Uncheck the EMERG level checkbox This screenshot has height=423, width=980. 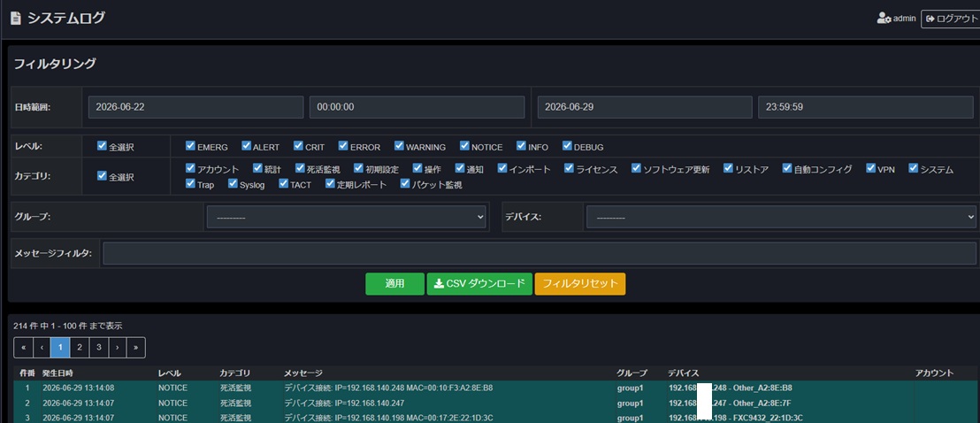coord(191,146)
